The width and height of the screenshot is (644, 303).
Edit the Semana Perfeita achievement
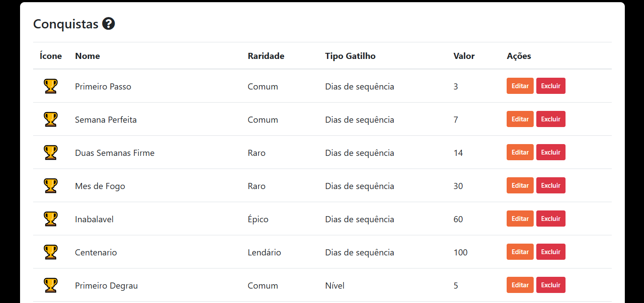coord(520,119)
